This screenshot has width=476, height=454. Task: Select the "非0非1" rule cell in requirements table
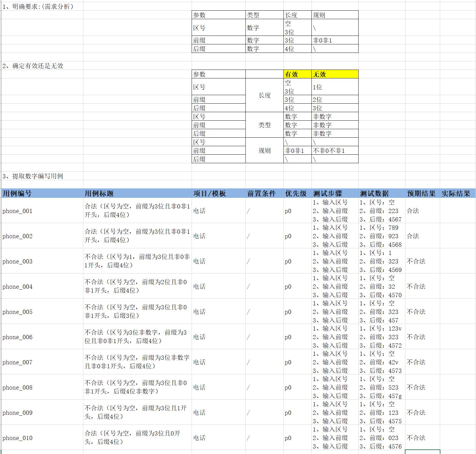click(335, 40)
